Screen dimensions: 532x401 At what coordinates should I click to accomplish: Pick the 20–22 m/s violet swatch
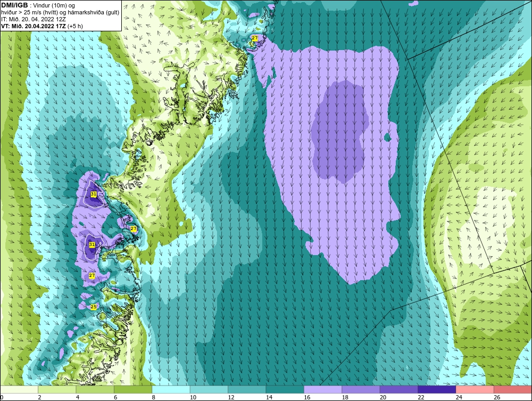(x=399, y=389)
